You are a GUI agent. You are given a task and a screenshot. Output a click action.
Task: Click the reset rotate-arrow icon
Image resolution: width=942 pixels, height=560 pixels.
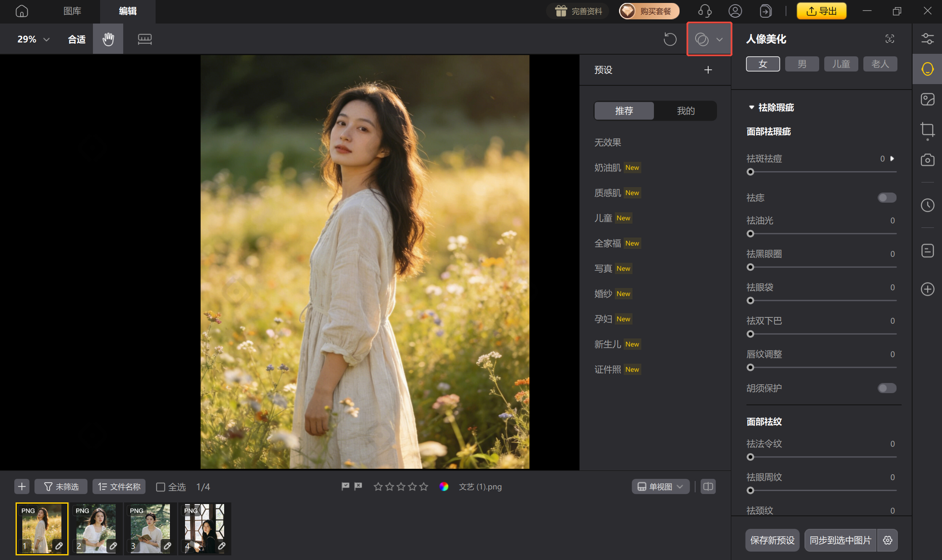click(x=670, y=39)
